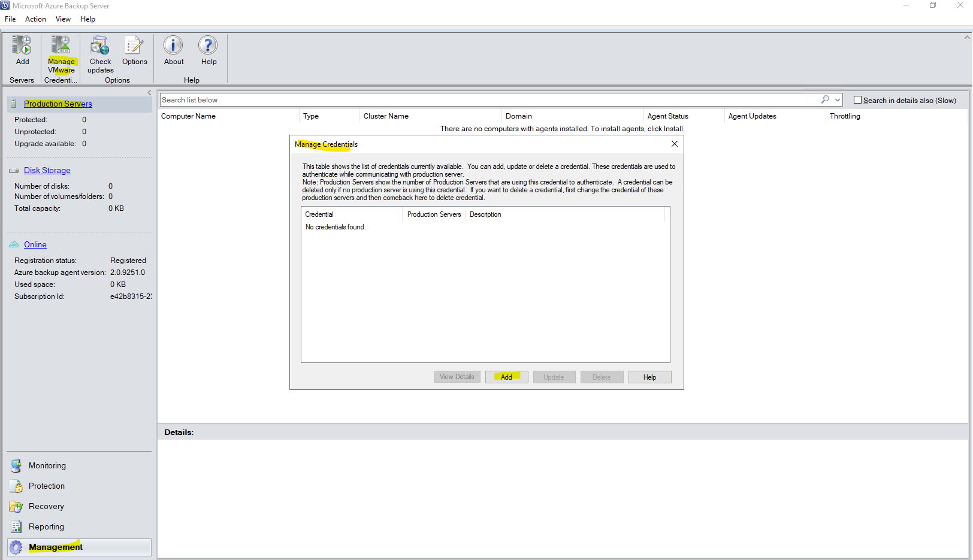Click the 'No credentials found.' text
This screenshot has width=973, height=560.
click(336, 227)
